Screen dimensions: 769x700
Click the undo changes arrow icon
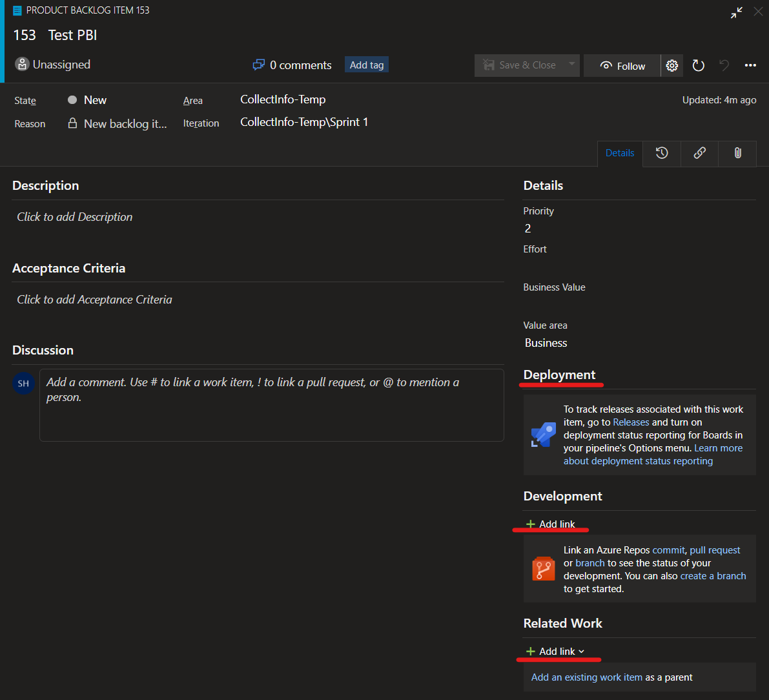pyautogui.click(x=724, y=65)
